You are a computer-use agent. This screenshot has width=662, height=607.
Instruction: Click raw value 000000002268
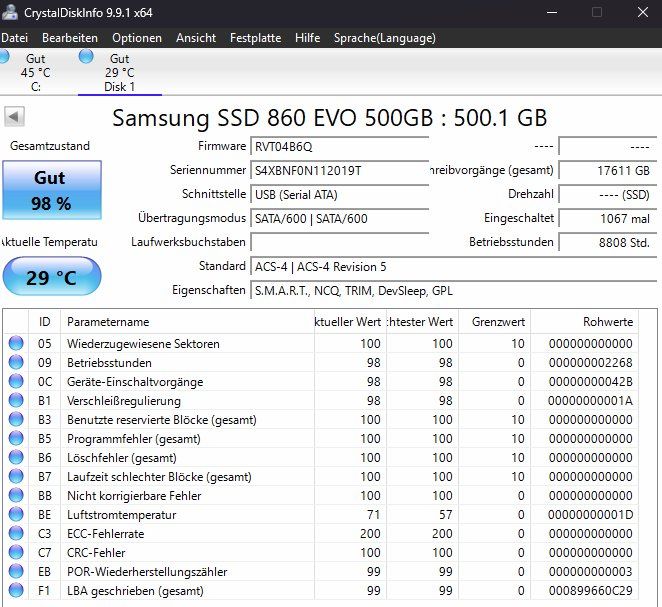(x=590, y=363)
